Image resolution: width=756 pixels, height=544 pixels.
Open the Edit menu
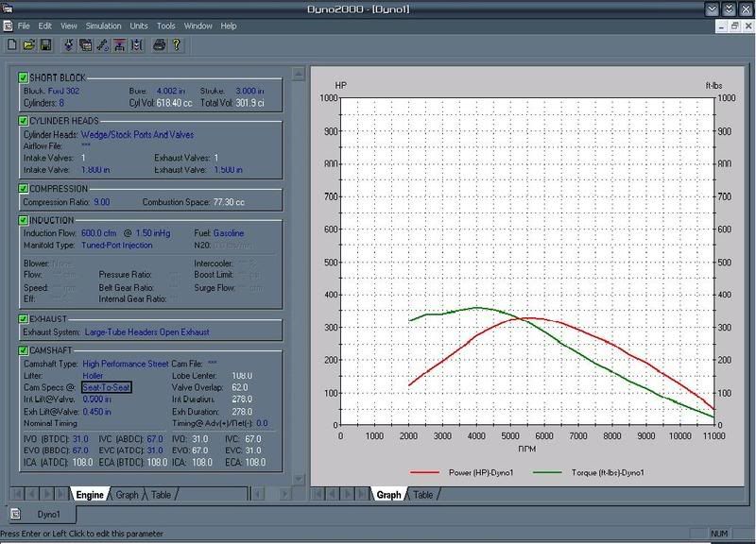click(44, 26)
